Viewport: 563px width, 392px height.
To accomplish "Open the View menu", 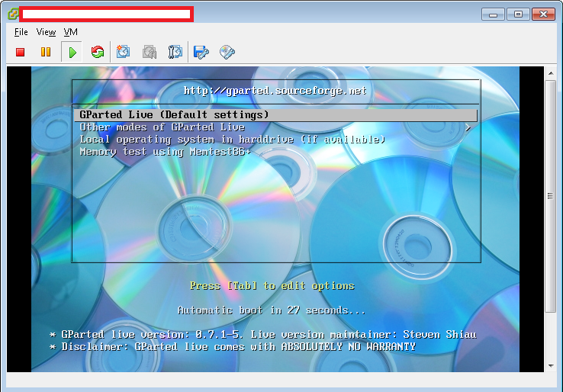I will pyautogui.click(x=46, y=32).
